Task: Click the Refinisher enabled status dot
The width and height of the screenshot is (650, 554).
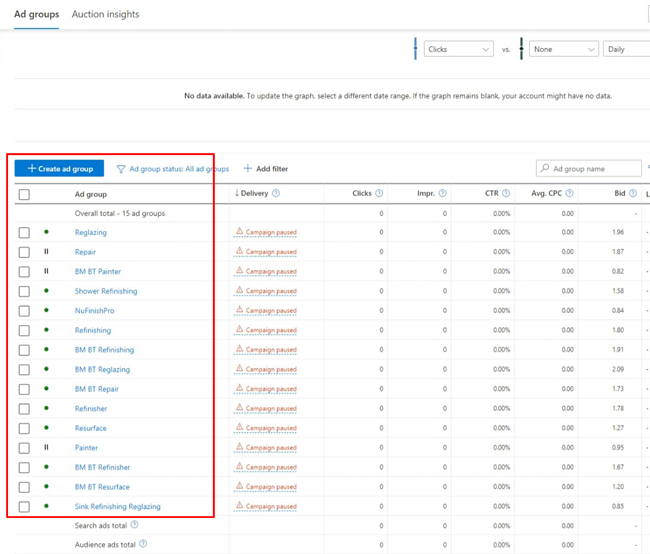Action: coord(46,408)
